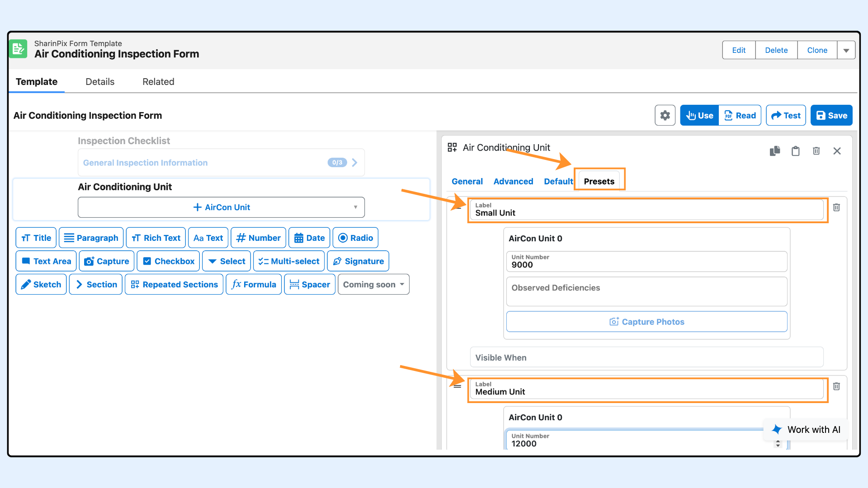Click the Capture Photos button
This screenshot has height=488, width=868.
click(646, 322)
